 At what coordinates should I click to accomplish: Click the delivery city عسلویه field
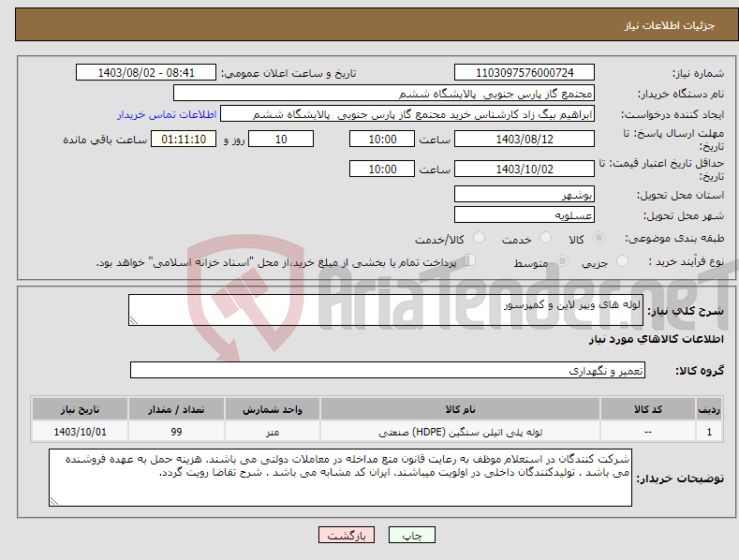pyautogui.click(x=525, y=215)
